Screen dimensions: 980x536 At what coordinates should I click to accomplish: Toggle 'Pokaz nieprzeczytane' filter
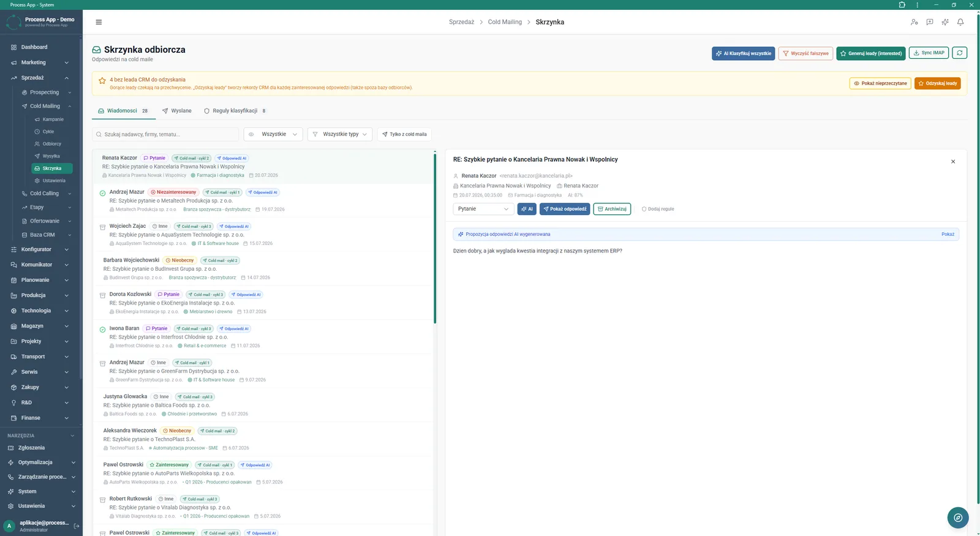880,83
